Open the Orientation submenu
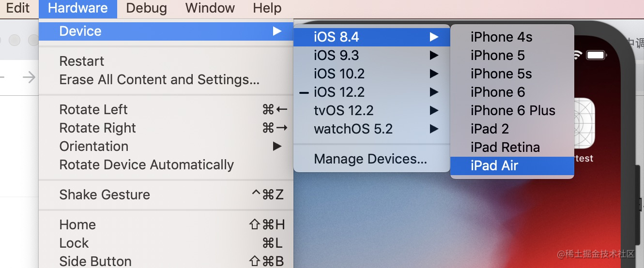Image resolution: width=644 pixels, height=268 pixels. (166, 146)
